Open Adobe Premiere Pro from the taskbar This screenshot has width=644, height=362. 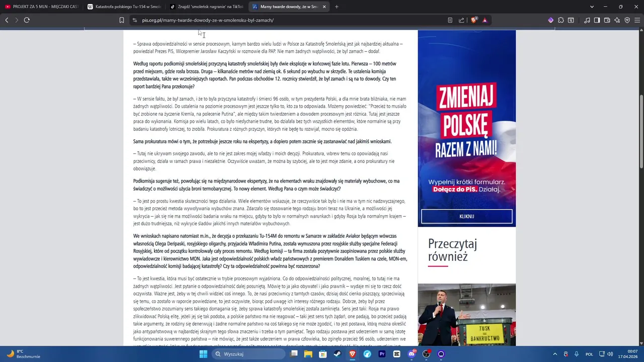[382, 354]
